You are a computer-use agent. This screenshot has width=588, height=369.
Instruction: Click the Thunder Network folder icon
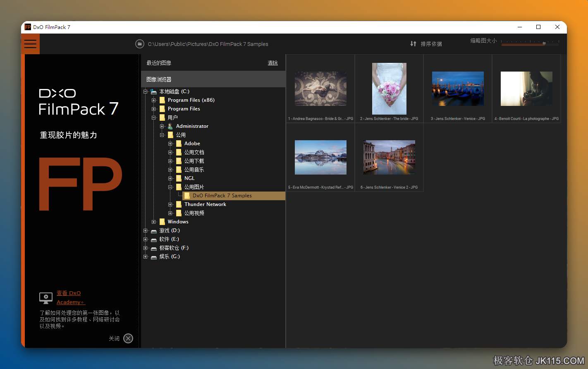[179, 204]
